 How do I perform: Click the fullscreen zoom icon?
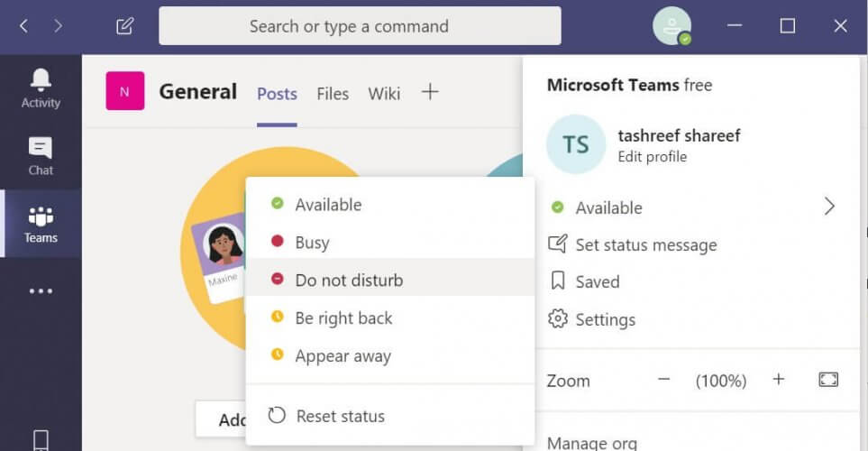tap(828, 380)
